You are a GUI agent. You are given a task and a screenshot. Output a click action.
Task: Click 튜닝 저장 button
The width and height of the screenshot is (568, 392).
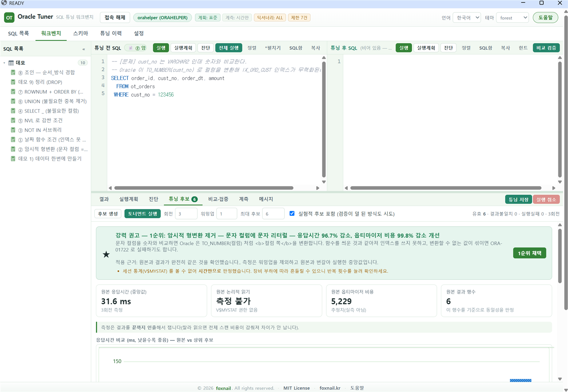pyautogui.click(x=518, y=199)
